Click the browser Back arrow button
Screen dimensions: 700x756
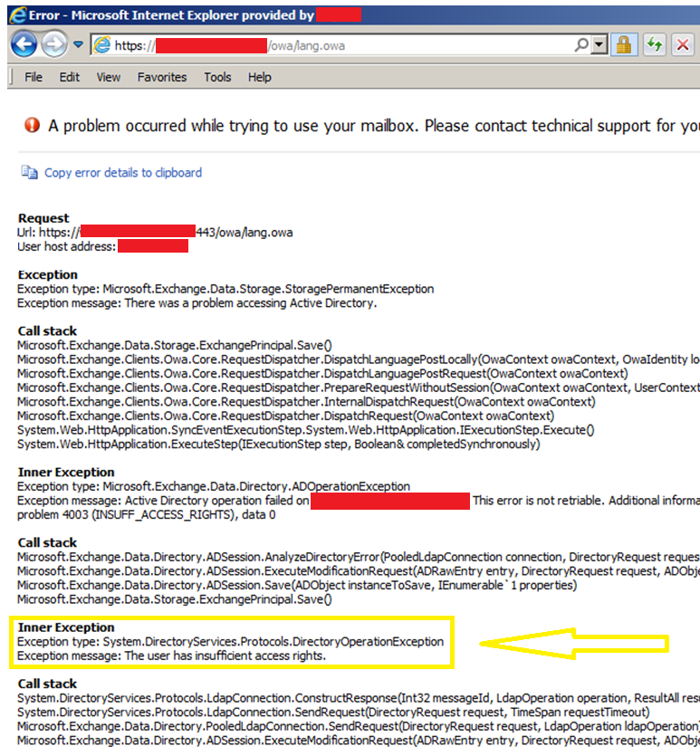pos(24,45)
